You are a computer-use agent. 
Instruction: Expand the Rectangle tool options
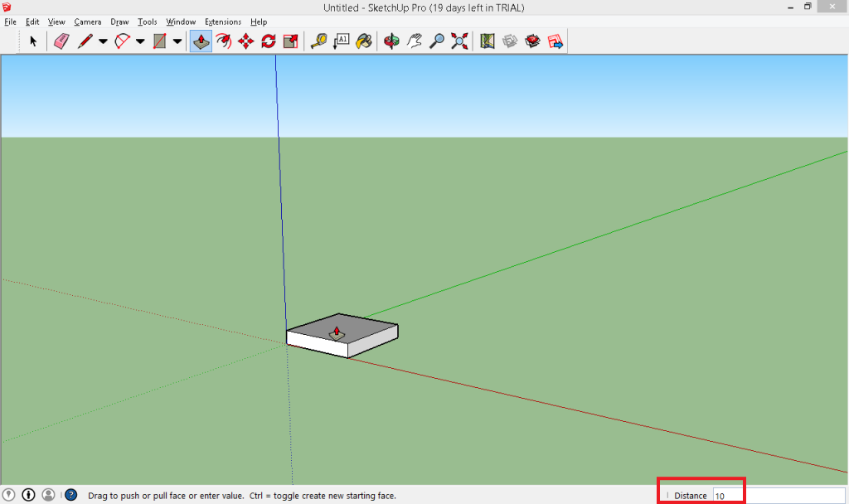(177, 40)
